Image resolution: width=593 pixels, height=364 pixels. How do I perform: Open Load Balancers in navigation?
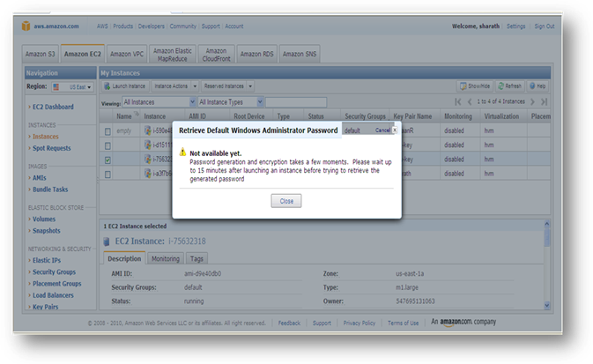pyautogui.click(x=53, y=295)
